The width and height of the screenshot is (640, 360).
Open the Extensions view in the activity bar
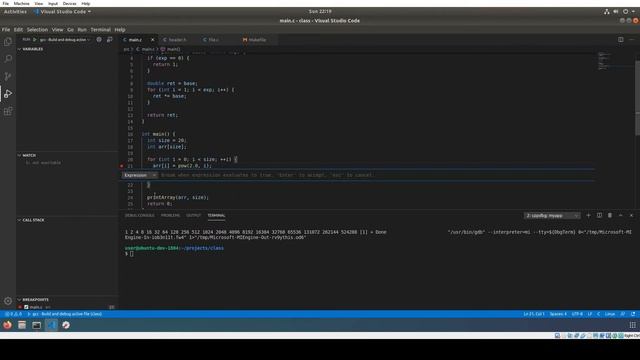coord(8,111)
